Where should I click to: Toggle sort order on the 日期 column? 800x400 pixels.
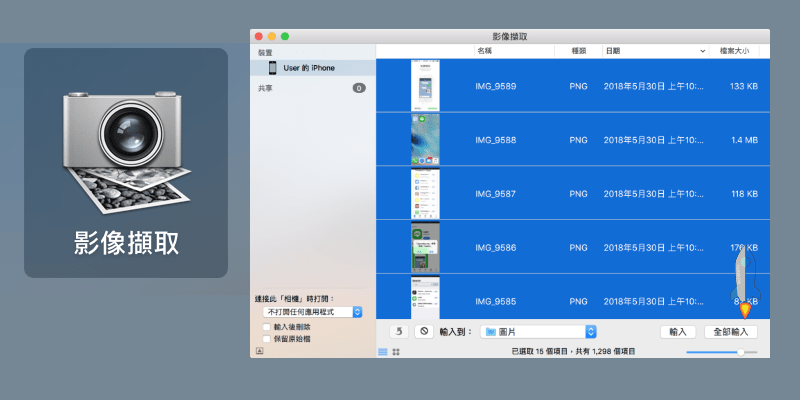(x=650, y=50)
